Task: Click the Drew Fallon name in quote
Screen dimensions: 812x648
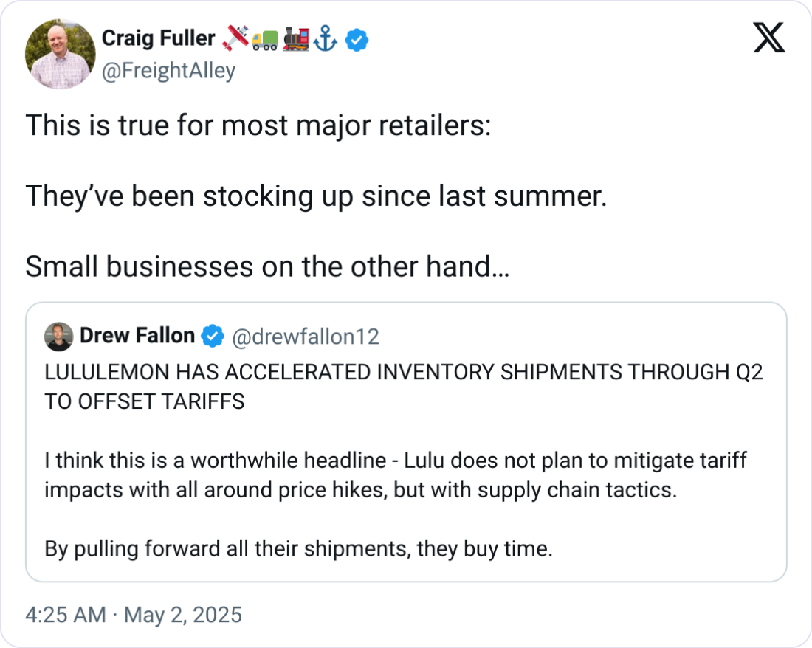Action: tap(137, 337)
